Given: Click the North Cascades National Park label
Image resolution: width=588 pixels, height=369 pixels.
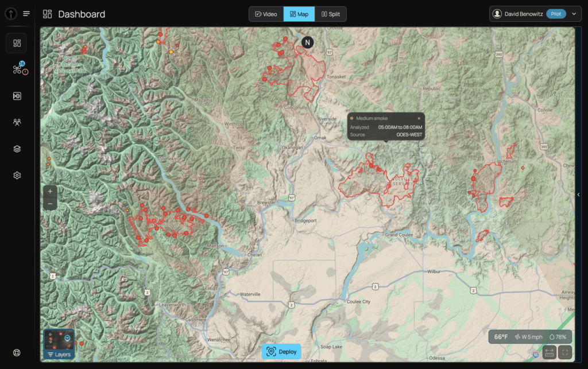Looking at the screenshot, I should click(x=69, y=64).
